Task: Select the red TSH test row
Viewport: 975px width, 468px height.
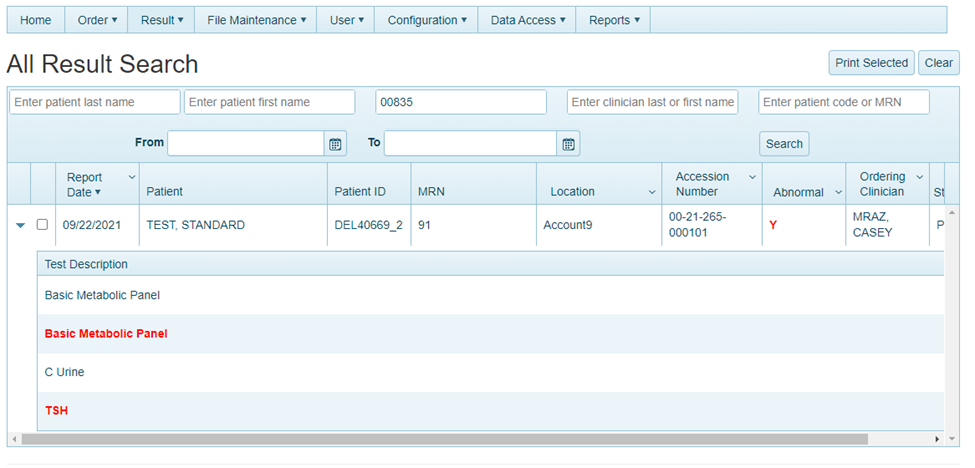Action: pos(57,411)
